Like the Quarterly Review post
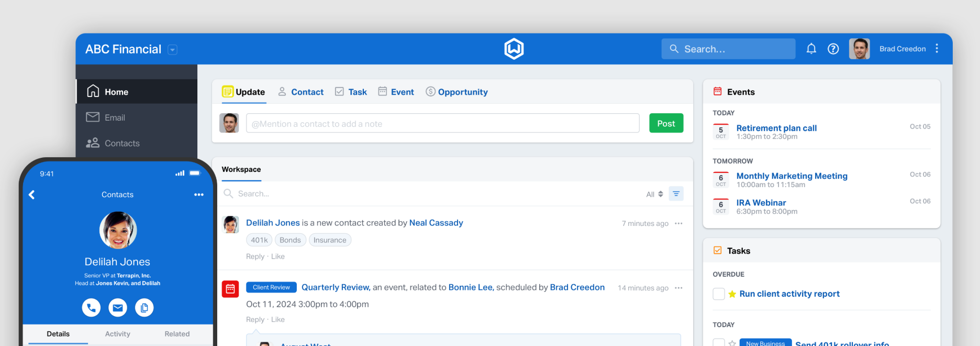This screenshot has height=346, width=980. (x=278, y=319)
